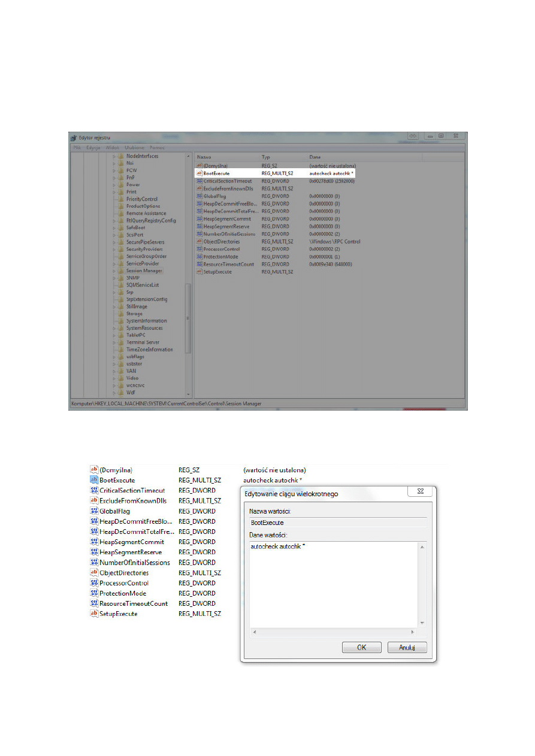535x756 pixels.
Task: Click the Typ column header
Action: pos(266,157)
